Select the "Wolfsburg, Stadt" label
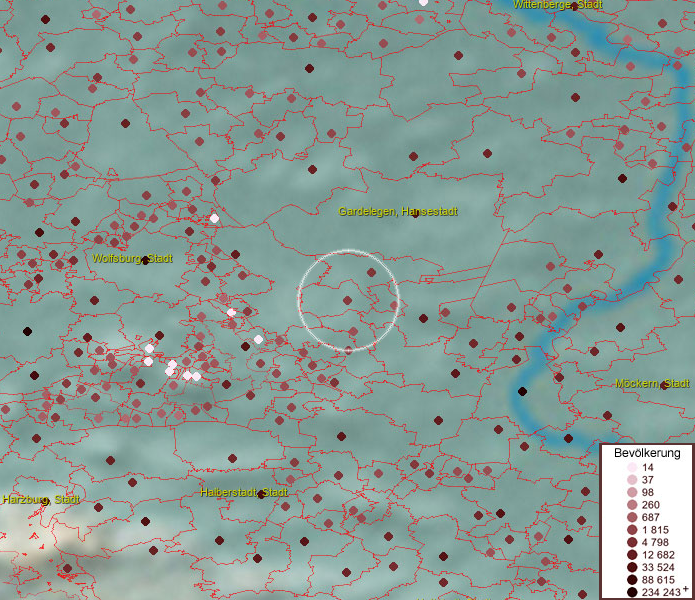Image resolution: width=695 pixels, height=600 pixels. 132,258
